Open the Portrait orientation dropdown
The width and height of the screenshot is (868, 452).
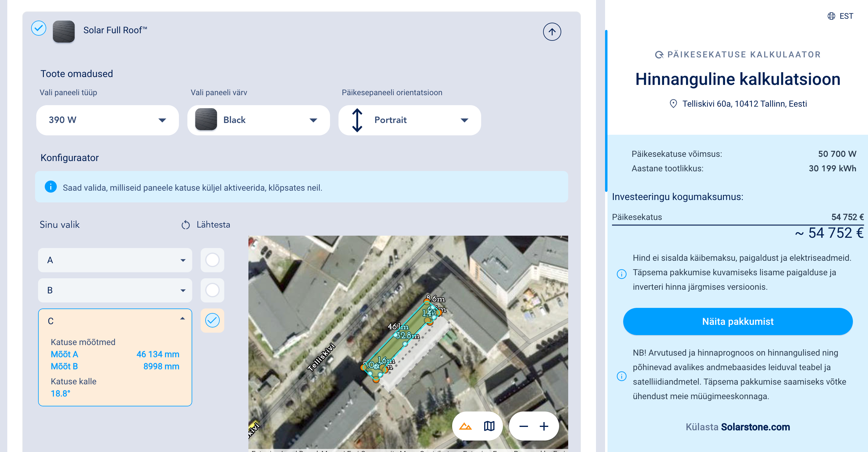point(410,120)
